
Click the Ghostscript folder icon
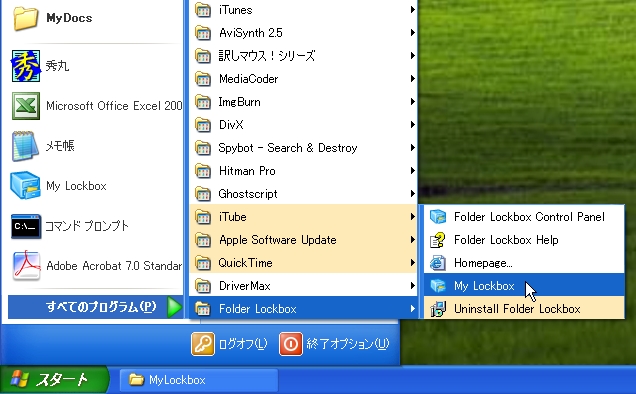click(x=203, y=194)
